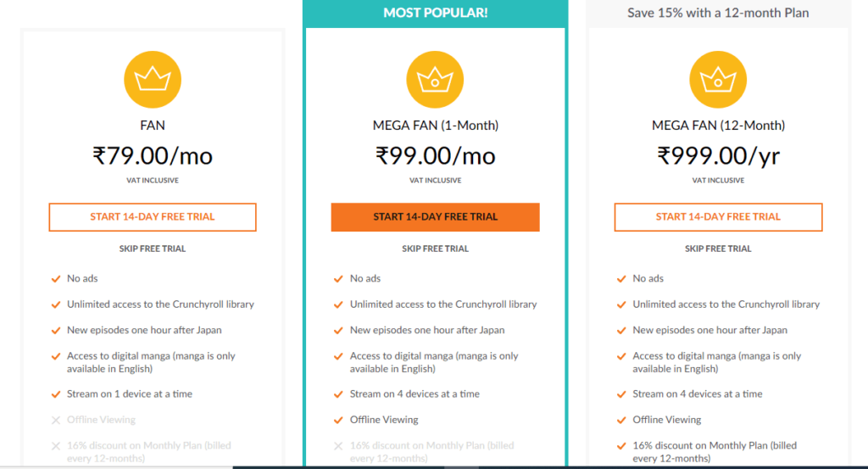Skip free trial for FAN plan
868x469 pixels.
(x=153, y=248)
